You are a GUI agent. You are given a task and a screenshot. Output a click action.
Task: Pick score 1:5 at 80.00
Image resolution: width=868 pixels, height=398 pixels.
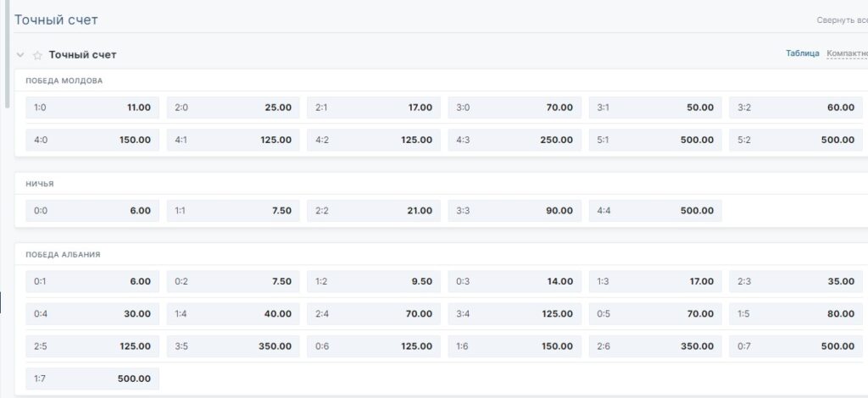(x=796, y=313)
